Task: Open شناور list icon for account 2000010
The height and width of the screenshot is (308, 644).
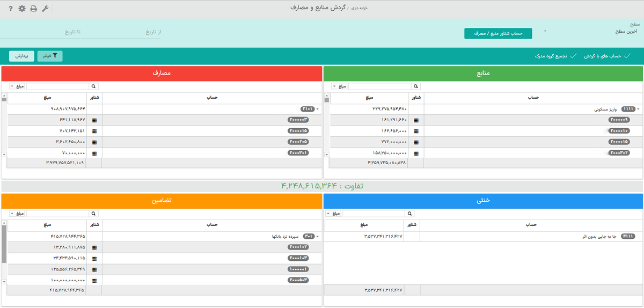Action: [x=416, y=131]
